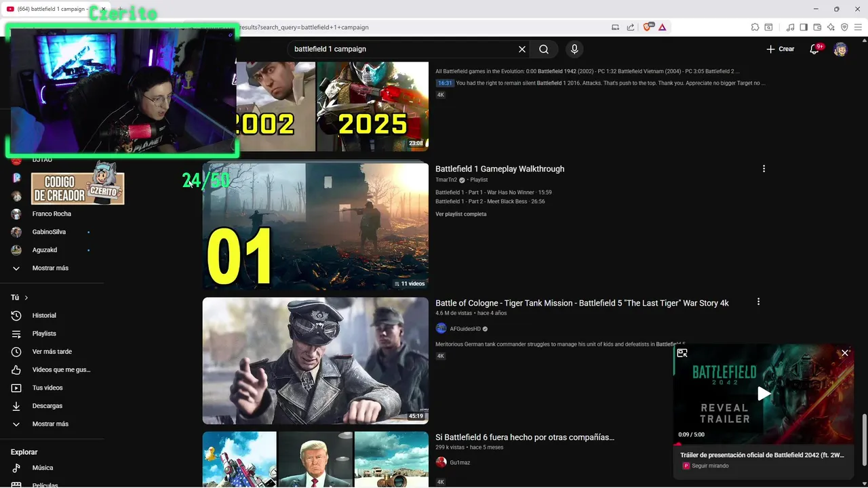Open the browser extensions puzzle icon

755,27
